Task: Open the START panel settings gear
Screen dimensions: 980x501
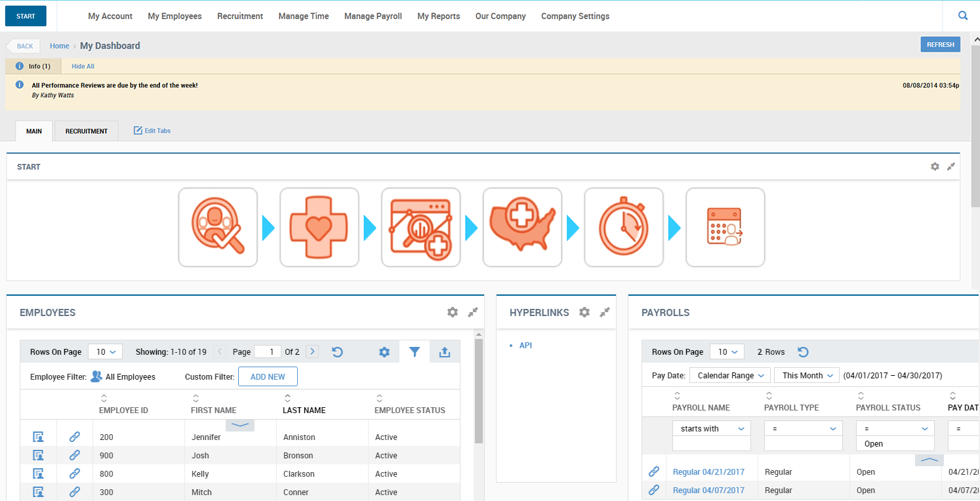Action: 935,167
